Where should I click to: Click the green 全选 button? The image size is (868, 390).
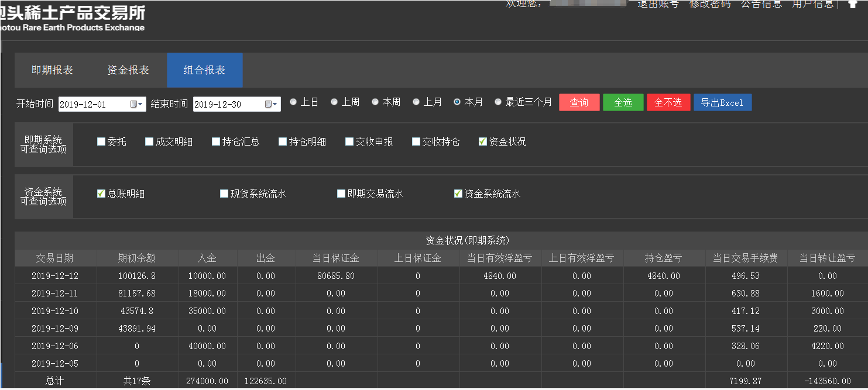click(x=623, y=102)
